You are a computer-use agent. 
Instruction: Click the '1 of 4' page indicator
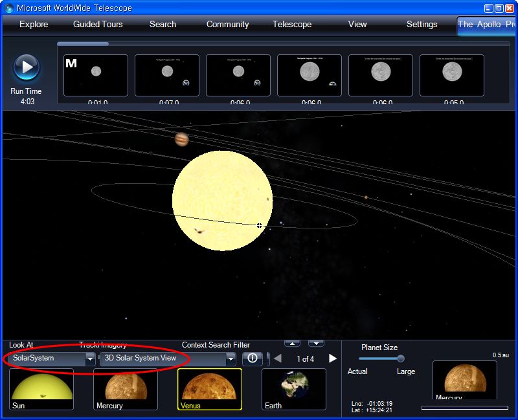pyautogui.click(x=305, y=359)
